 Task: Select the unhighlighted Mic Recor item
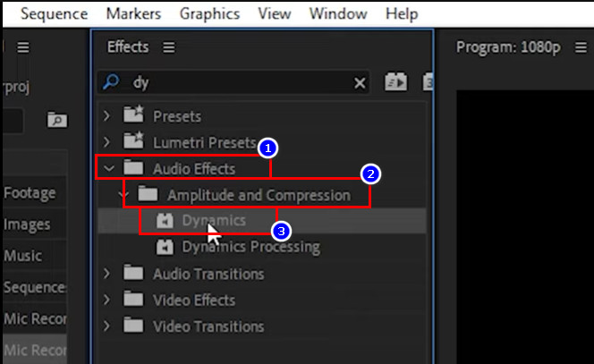tap(35, 319)
